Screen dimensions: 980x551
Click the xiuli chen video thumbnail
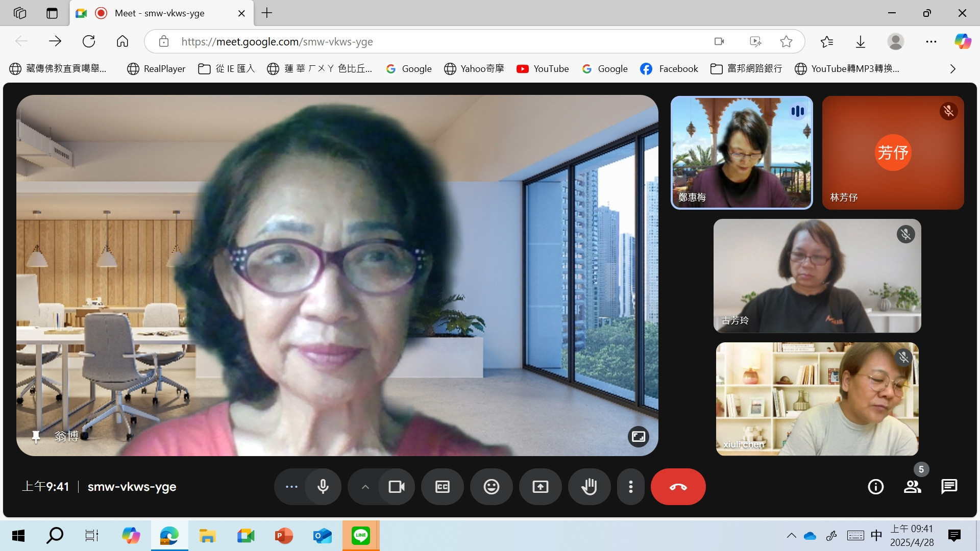(x=817, y=399)
